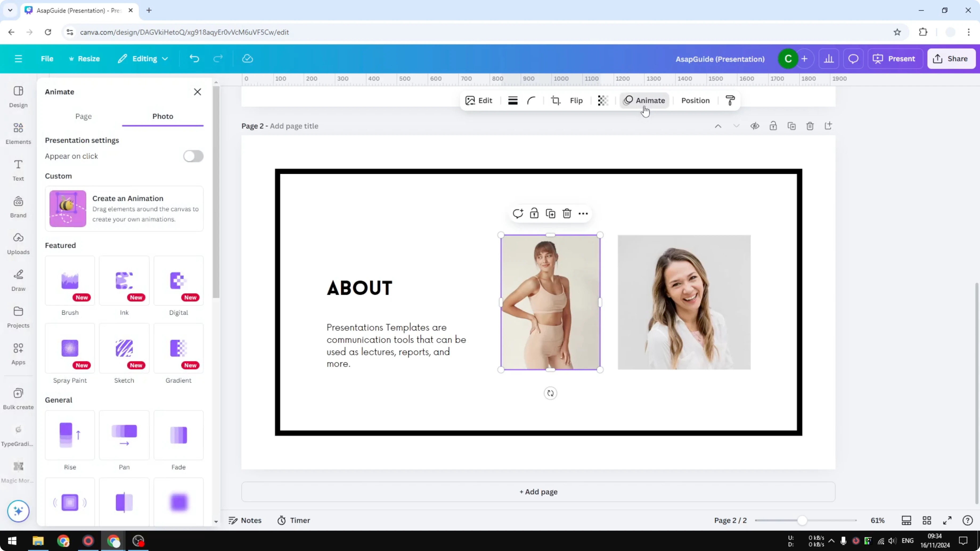Image resolution: width=980 pixels, height=551 pixels.
Task: Toggle page visibility with the eye icon
Action: 755,125
